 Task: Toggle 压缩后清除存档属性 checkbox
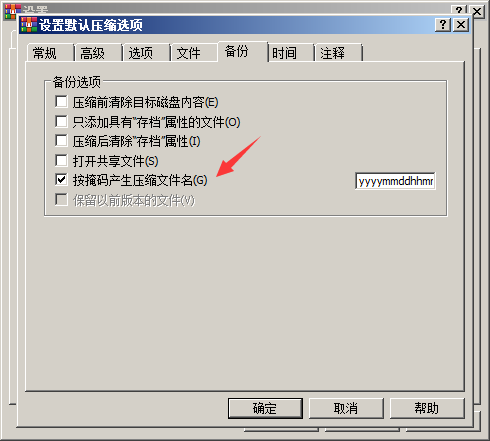[x=61, y=141]
